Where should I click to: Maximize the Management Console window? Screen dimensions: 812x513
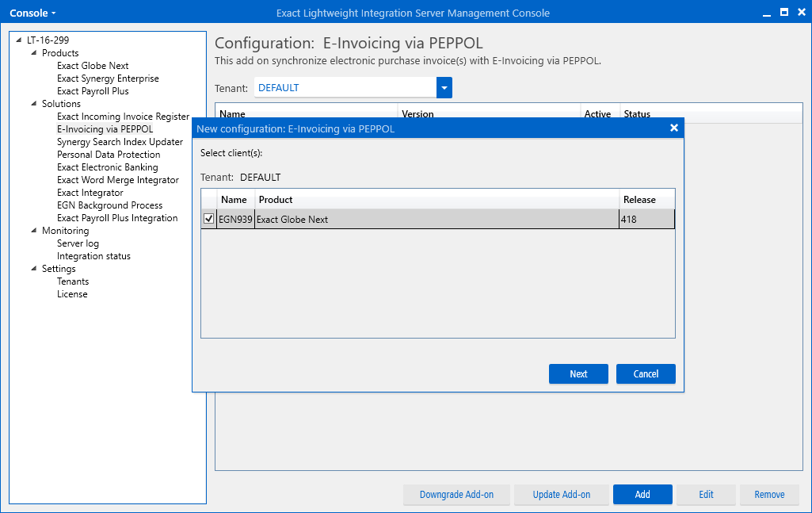pos(784,13)
